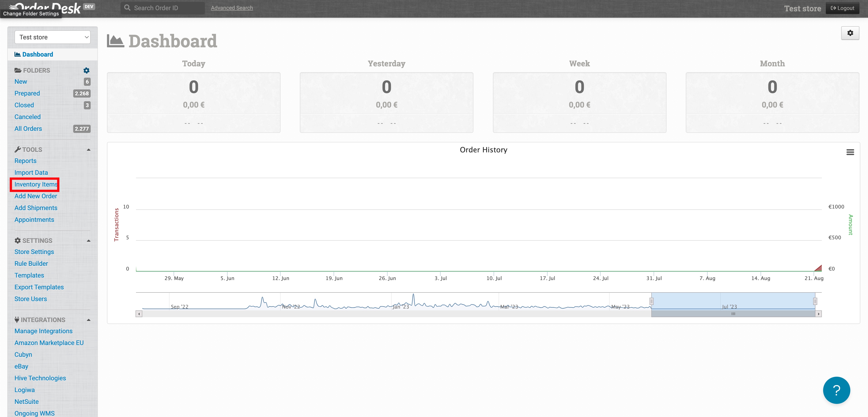This screenshot has width=868, height=417.
Task: Open Manage Integrations link
Action: pos(43,331)
